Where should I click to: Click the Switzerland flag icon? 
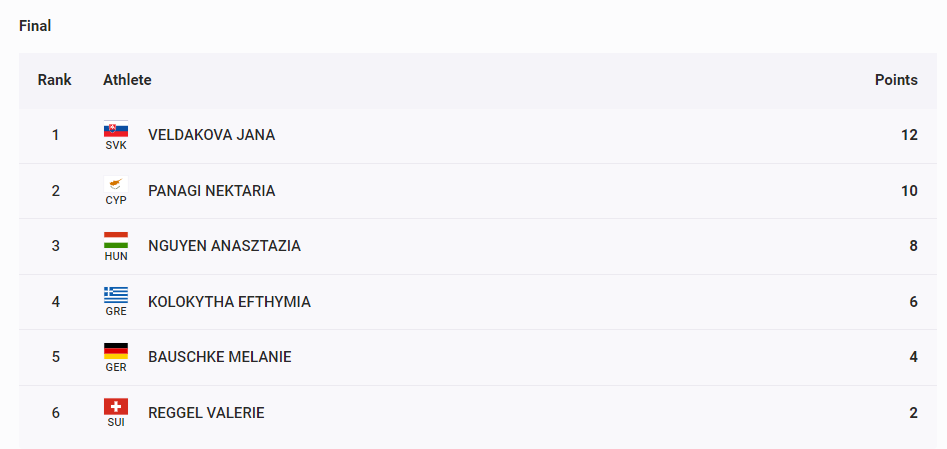pos(116,407)
